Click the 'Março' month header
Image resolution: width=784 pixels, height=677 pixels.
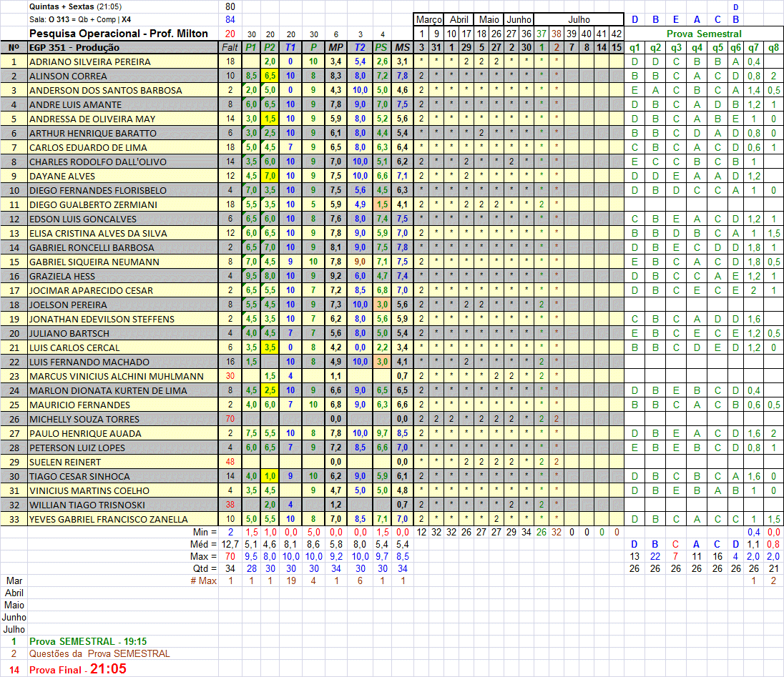pyautogui.click(x=428, y=20)
